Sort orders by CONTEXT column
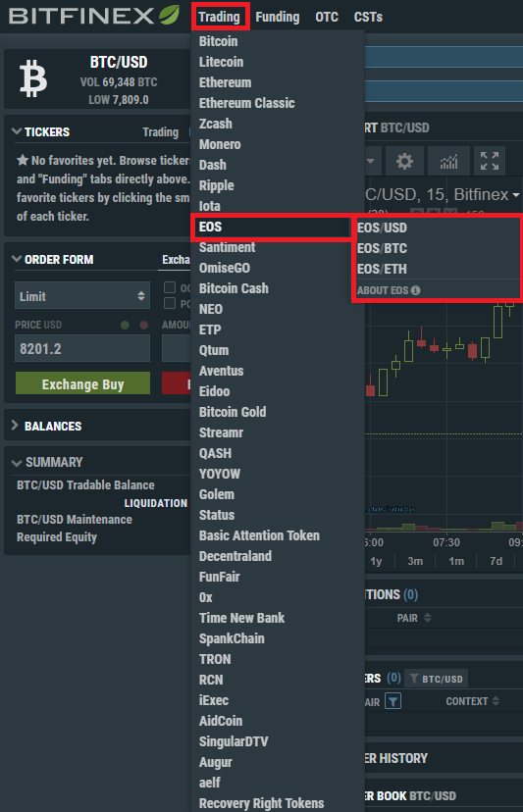The width and height of the screenshot is (523, 812). point(473,701)
